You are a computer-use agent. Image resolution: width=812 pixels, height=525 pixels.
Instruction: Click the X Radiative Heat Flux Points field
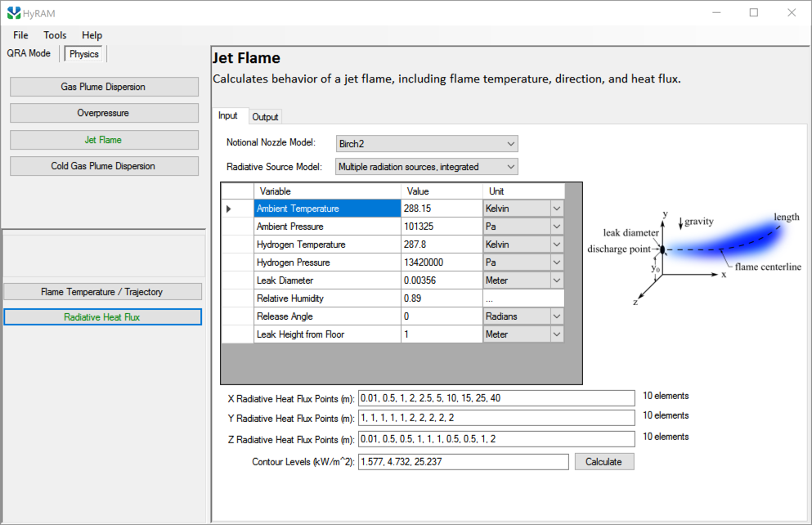tap(496, 398)
